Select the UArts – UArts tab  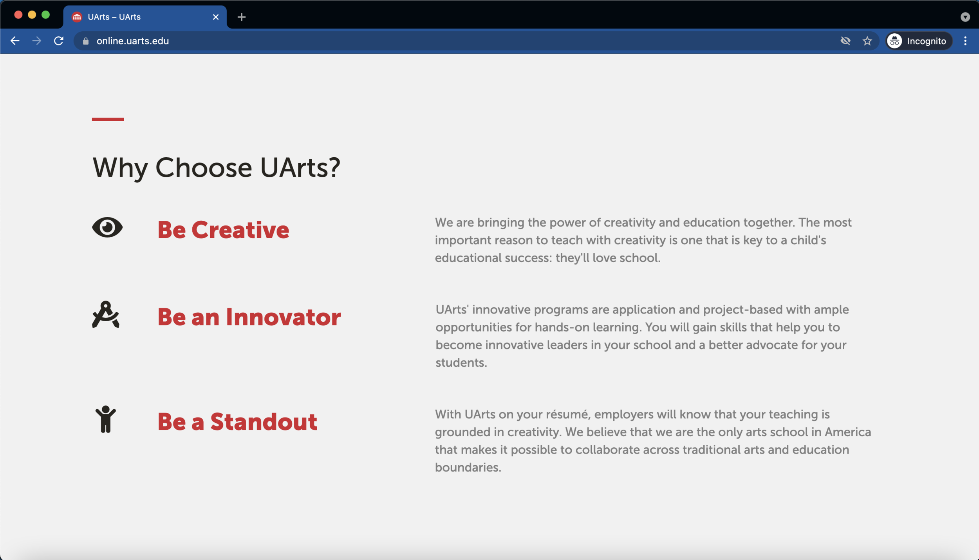(x=133, y=17)
